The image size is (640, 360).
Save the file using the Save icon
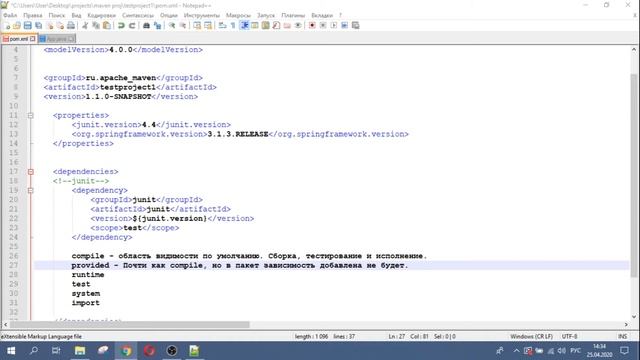pos(27,26)
